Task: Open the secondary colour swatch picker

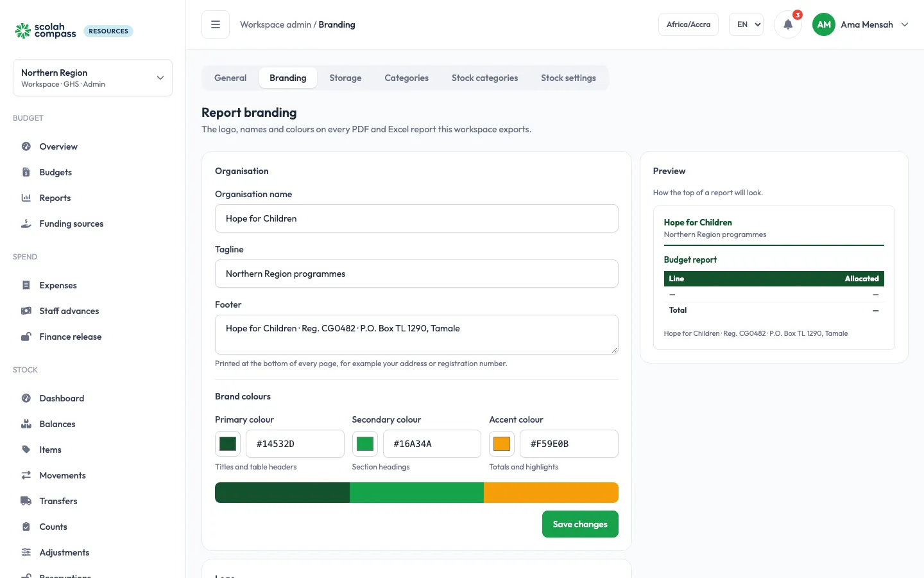Action: (365, 444)
